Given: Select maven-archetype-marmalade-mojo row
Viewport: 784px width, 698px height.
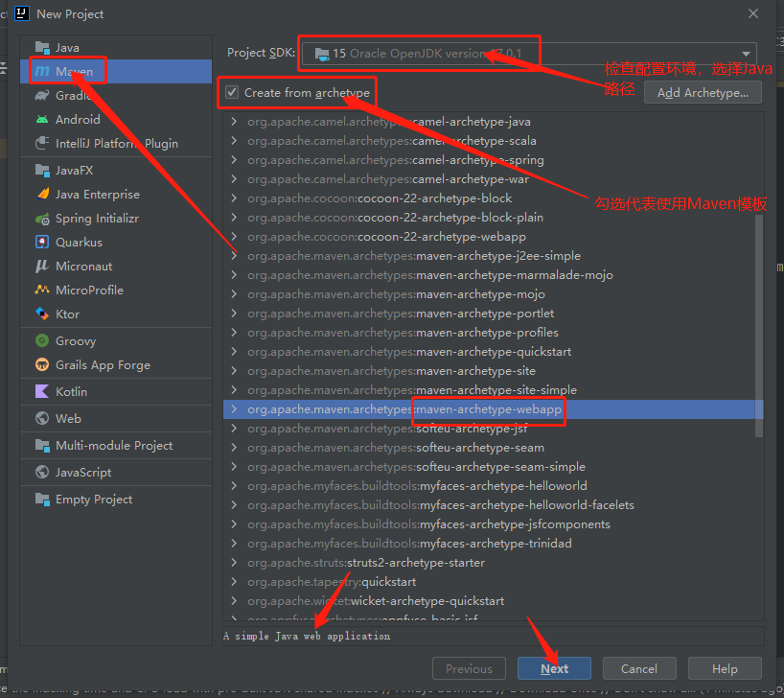Looking at the screenshot, I should [493, 275].
